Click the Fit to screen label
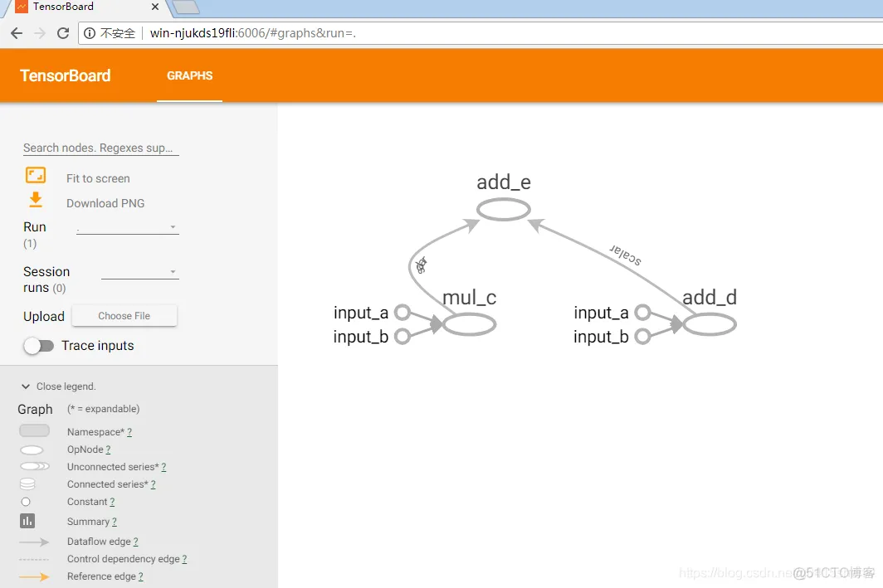This screenshot has width=883, height=588. [98, 178]
